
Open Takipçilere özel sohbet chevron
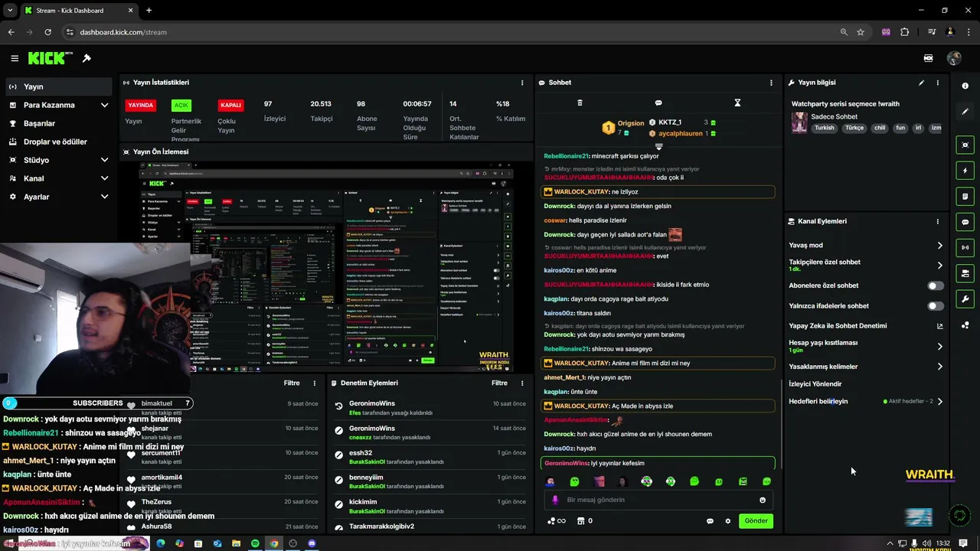click(940, 266)
